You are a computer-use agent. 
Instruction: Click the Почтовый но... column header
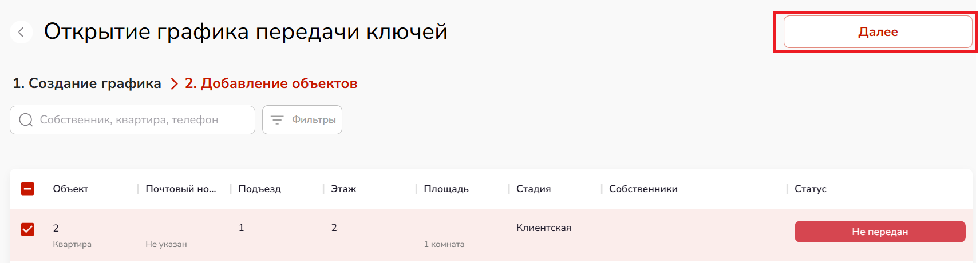point(181,189)
